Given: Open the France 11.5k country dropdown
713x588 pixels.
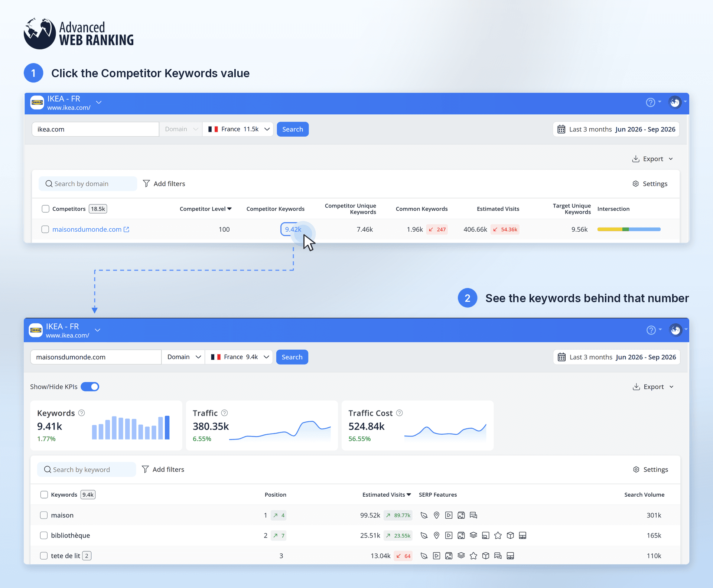Looking at the screenshot, I should pos(238,129).
